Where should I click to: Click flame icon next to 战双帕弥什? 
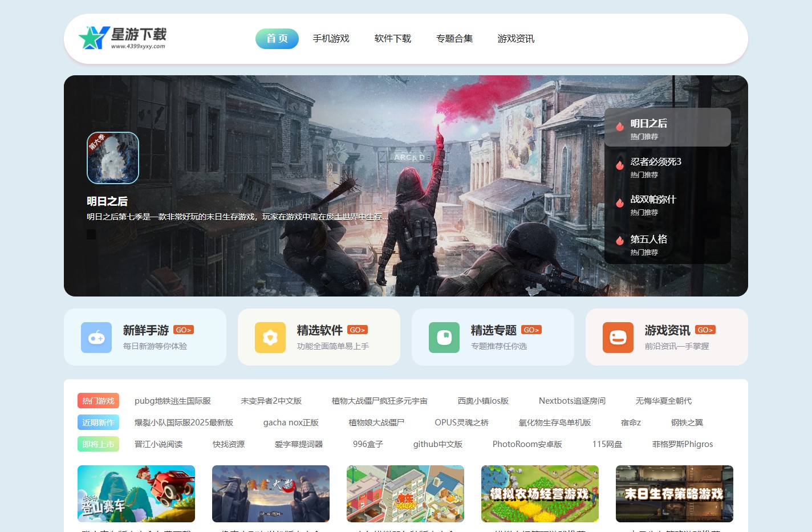(620, 203)
